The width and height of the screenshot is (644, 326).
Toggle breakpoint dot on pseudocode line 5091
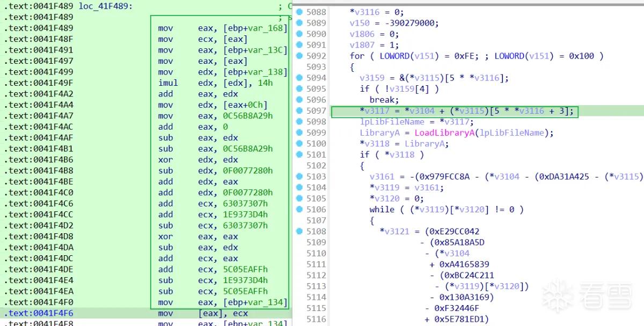coord(299,45)
